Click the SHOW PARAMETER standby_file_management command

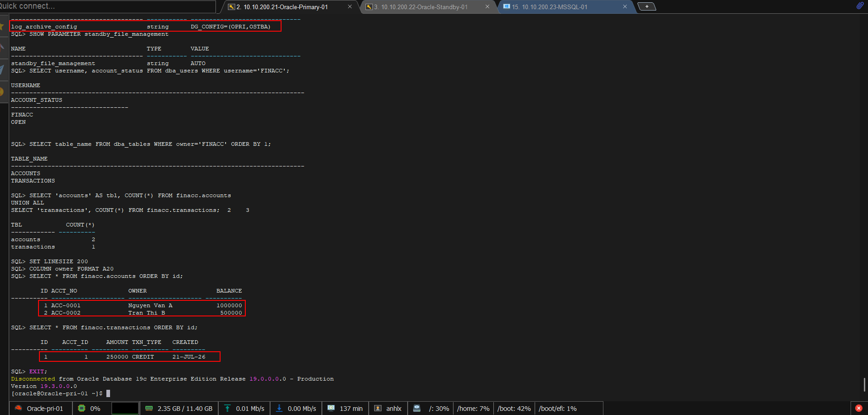coord(99,34)
